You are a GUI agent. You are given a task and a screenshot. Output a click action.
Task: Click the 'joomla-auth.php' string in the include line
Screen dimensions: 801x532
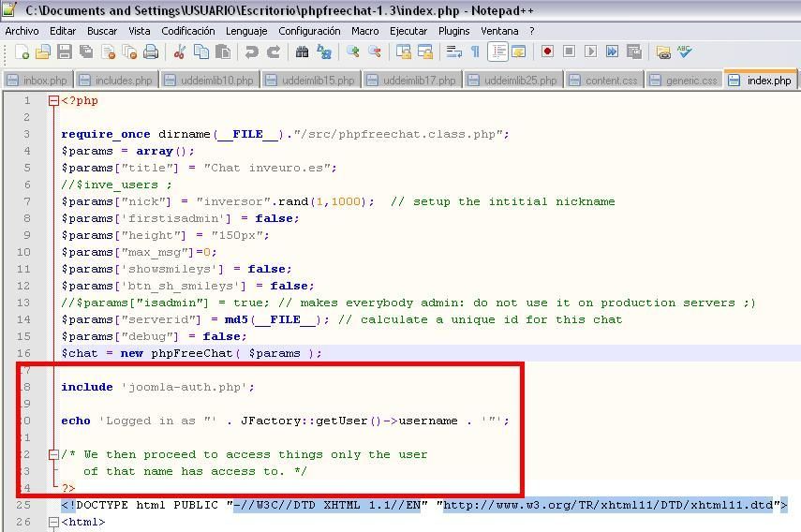(x=185, y=387)
